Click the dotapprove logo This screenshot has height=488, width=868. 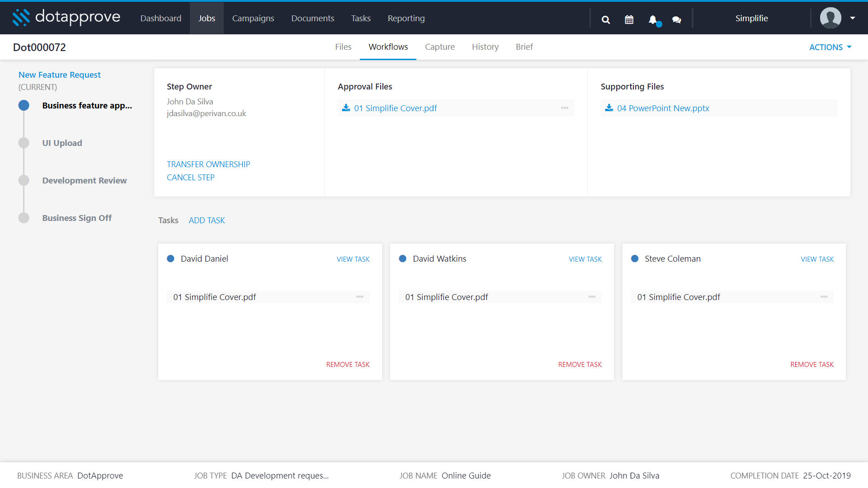66,17
